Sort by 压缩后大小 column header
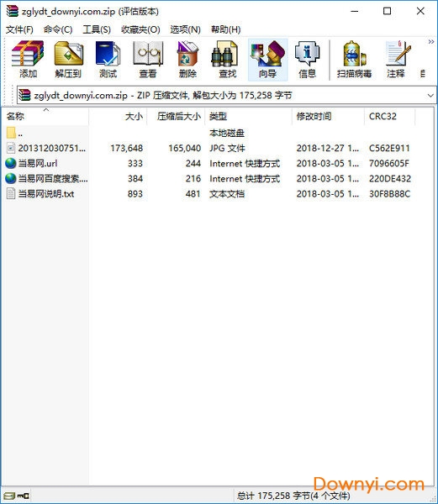 coord(176,117)
